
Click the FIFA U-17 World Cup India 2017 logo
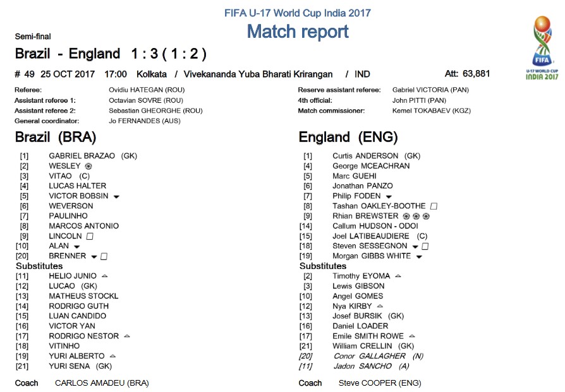point(542,47)
